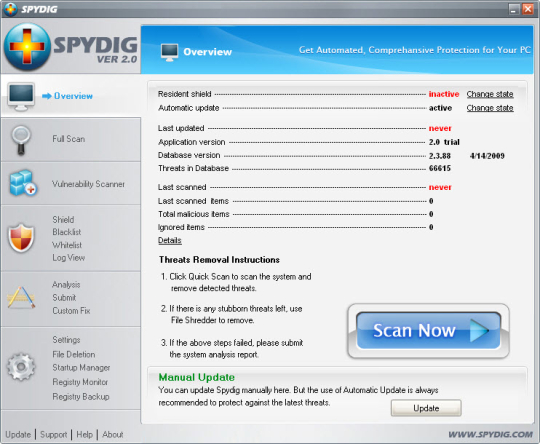Image resolution: width=540 pixels, height=444 pixels.
Task: Change state of Automatic update
Action: [x=490, y=108]
